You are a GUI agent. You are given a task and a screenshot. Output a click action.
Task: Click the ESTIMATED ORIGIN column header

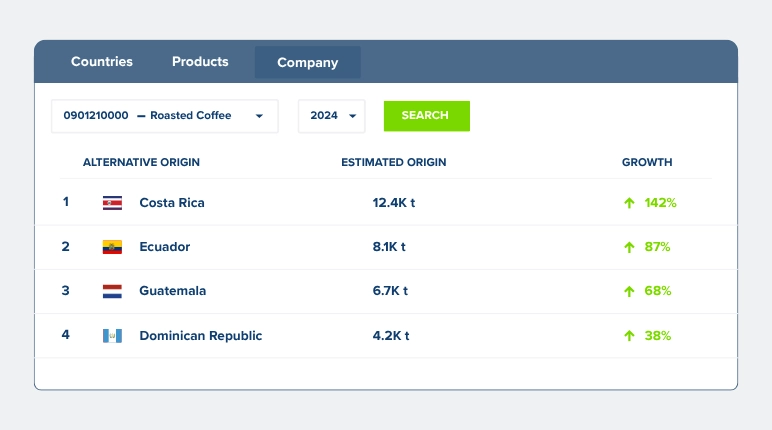coord(394,163)
